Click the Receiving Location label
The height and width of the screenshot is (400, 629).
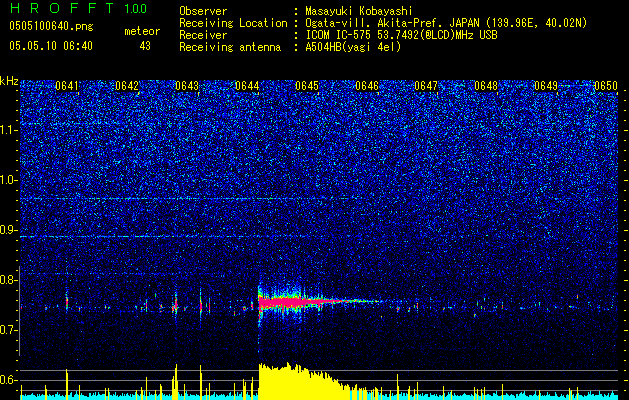click(233, 23)
